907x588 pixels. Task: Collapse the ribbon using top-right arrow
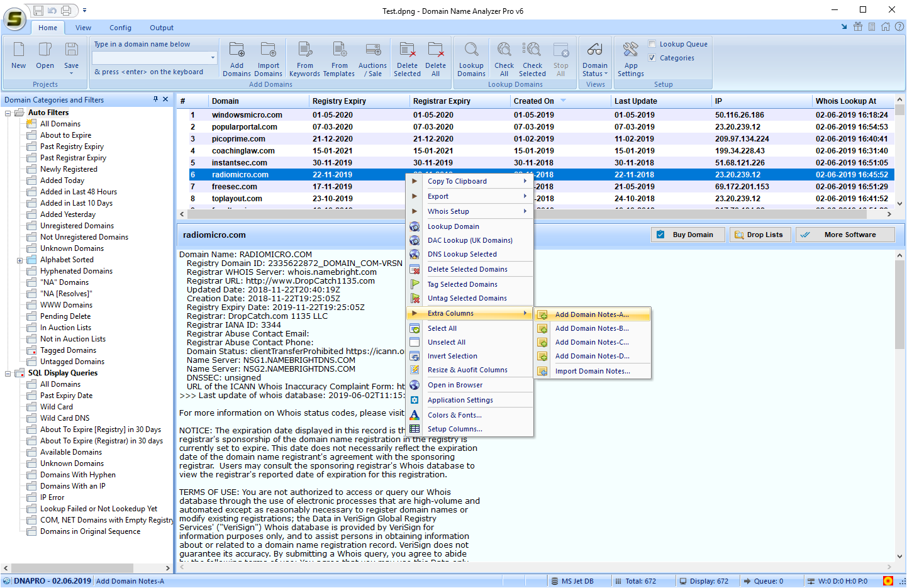[844, 27]
